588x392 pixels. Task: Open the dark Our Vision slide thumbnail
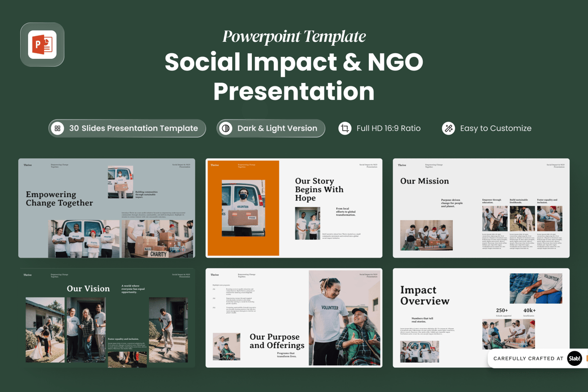(107, 318)
